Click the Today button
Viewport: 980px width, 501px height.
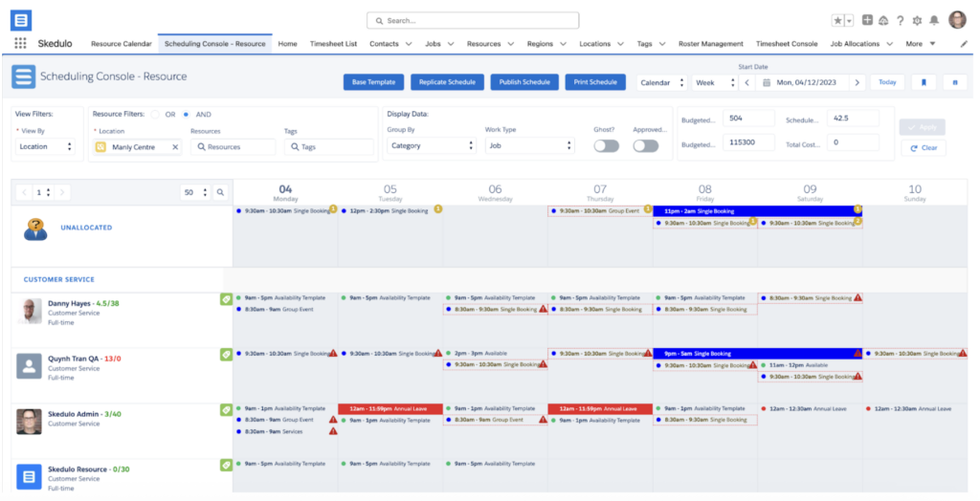click(887, 82)
